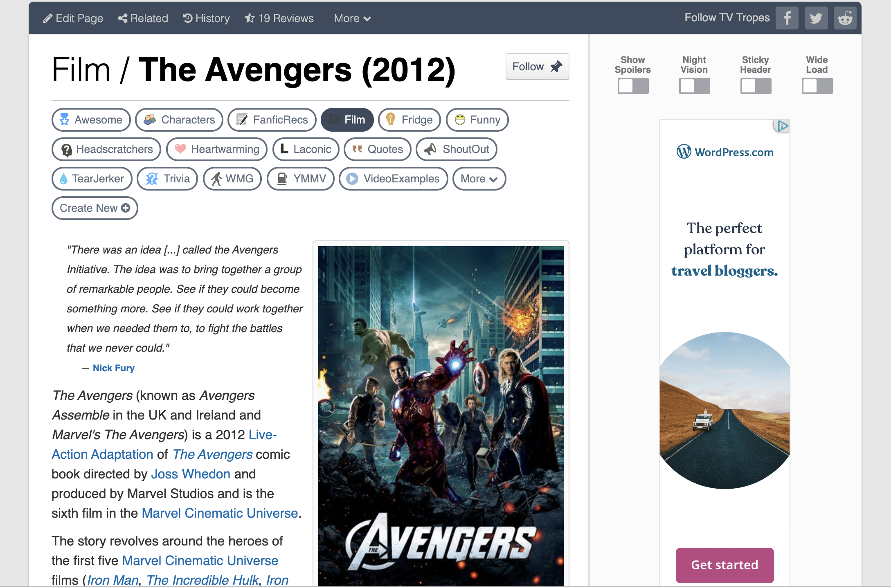891x588 pixels.
Task: Open the Twitter follow icon
Action: point(816,18)
